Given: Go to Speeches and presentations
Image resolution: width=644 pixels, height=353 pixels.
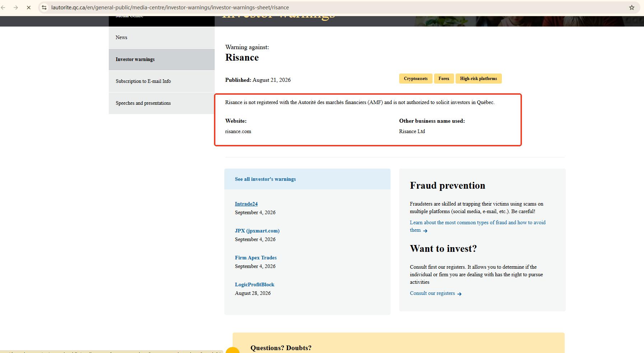Looking at the screenshot, I should click(x=162, y=103).
